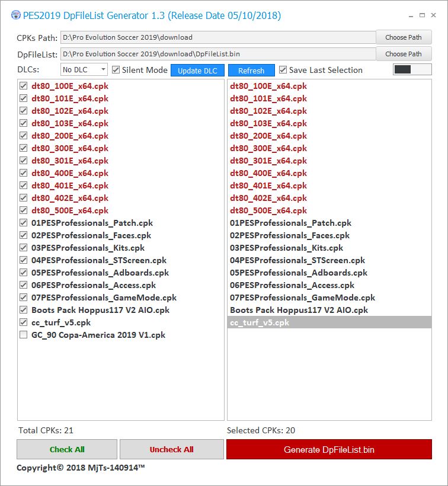The image size is (448, 486).
Task: Choose Path for CPKs Path
Action: pyautogui.click(x=404, y=37)
